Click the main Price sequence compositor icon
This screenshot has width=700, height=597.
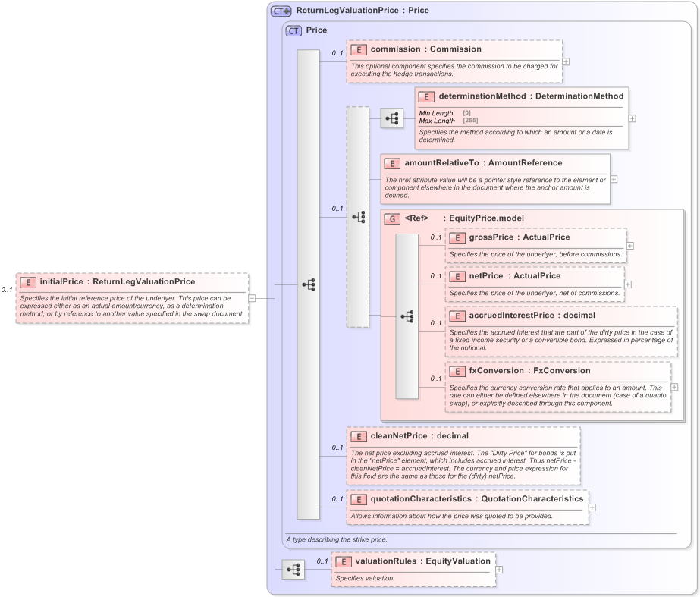click(309, 284)
